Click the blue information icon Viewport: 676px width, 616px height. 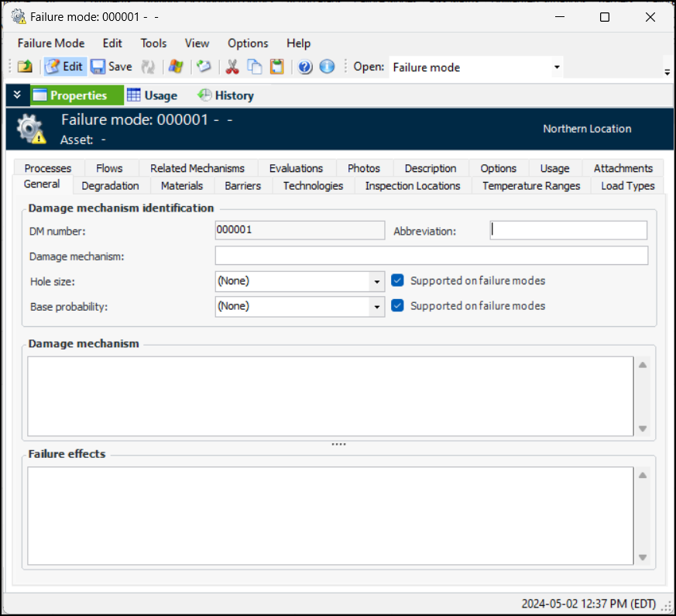327,67
